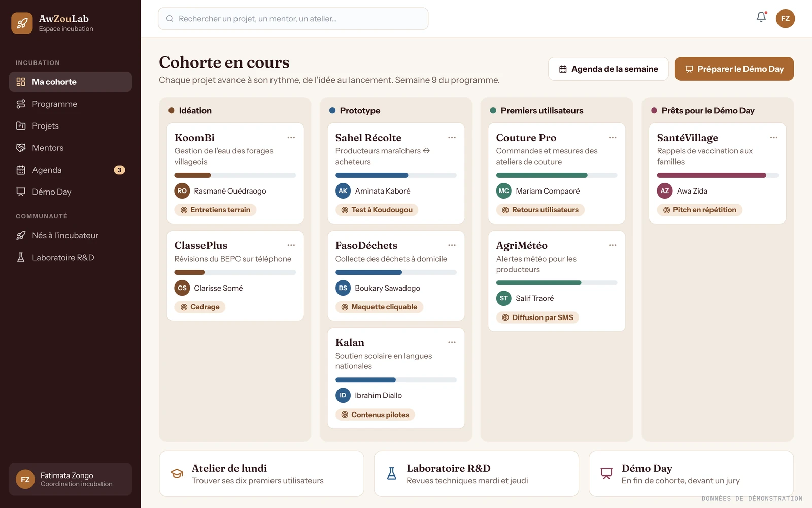Viewport: 812px width, 508px height.
Task: Open the SantéVillage card options menu
Action: [x=774, y=138]
